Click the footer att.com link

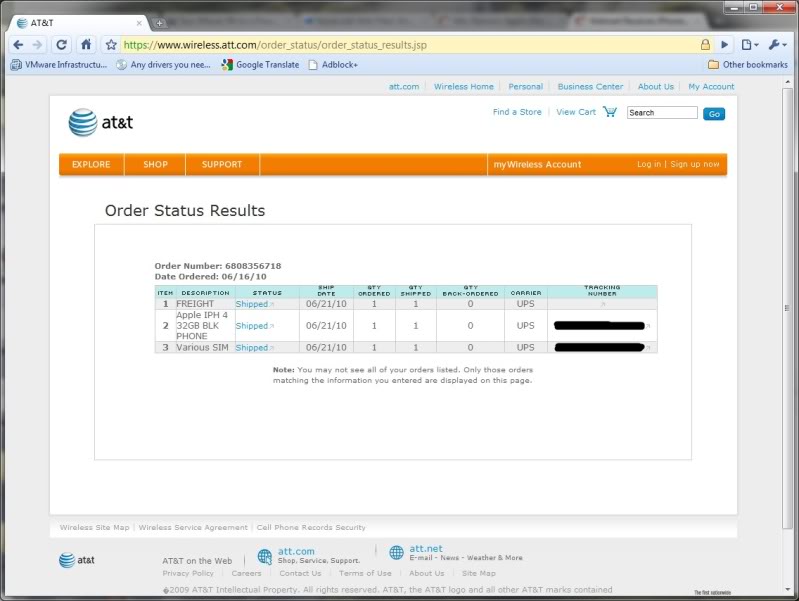coord(296,551)
